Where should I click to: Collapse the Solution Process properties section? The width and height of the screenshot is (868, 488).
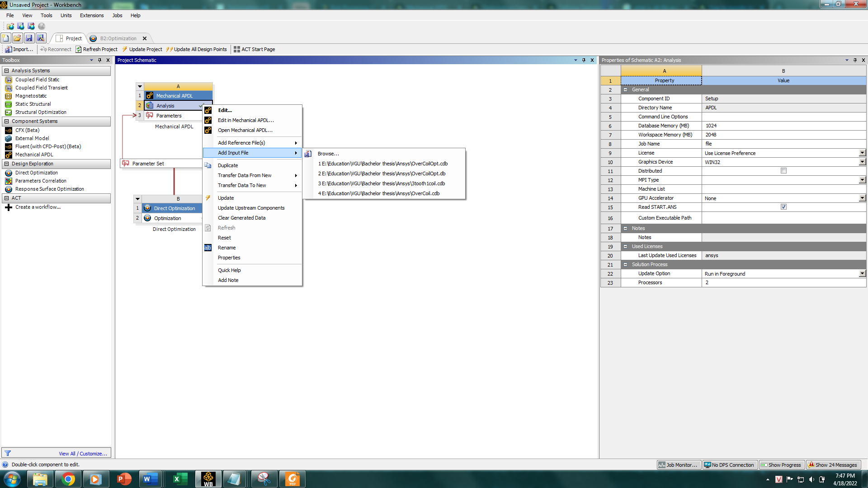click(x=626, y=264)
